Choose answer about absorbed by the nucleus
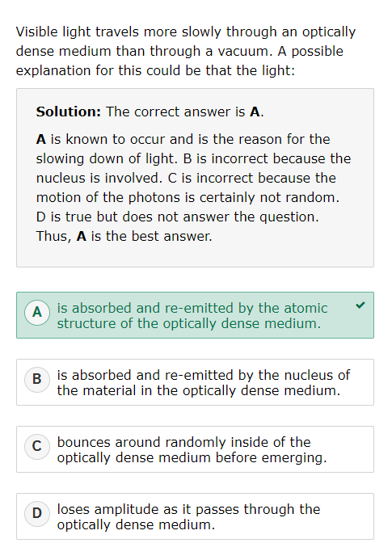Viewport: 392px width, 560px height. pyautogui.click(x=195, y=382)
